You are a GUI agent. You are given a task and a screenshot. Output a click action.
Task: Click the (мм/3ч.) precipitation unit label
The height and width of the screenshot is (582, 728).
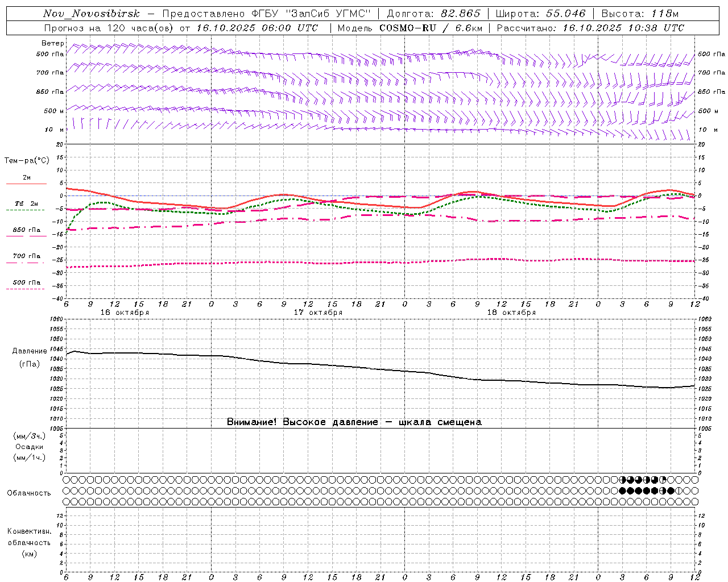[30, 436]
